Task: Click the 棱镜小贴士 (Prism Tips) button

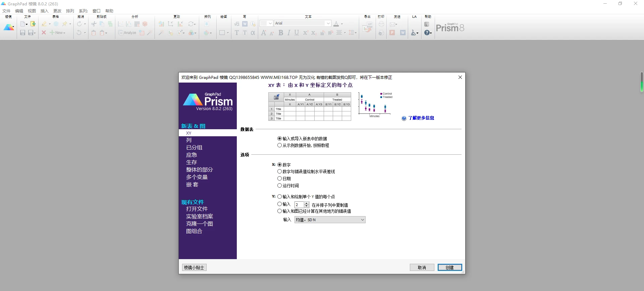Action: [x=194, y=268]
